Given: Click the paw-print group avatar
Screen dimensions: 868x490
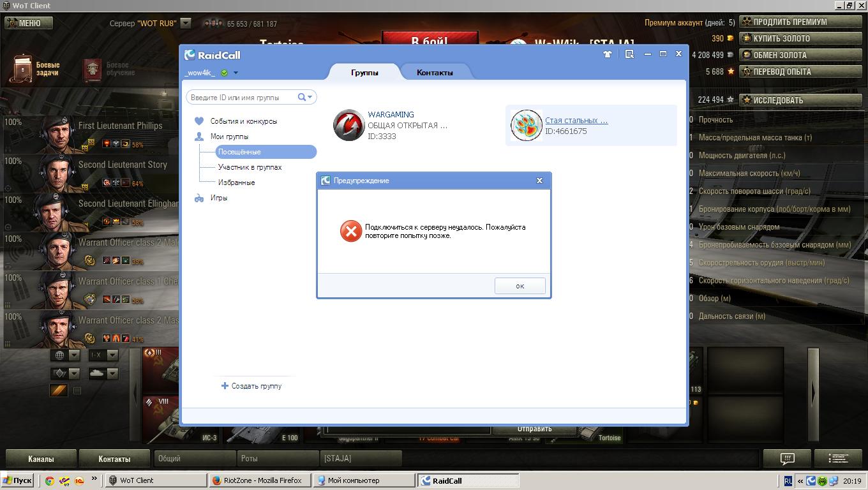Looking at the screenshot, I should (527, 125).
